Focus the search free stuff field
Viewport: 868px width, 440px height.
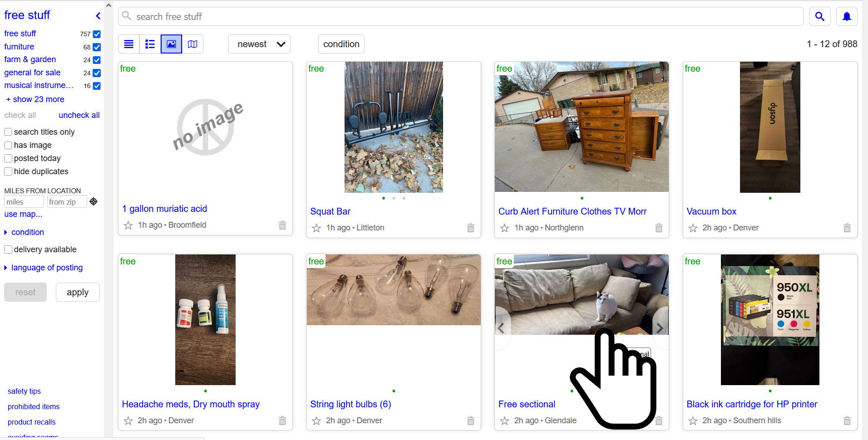click(461, 17)
